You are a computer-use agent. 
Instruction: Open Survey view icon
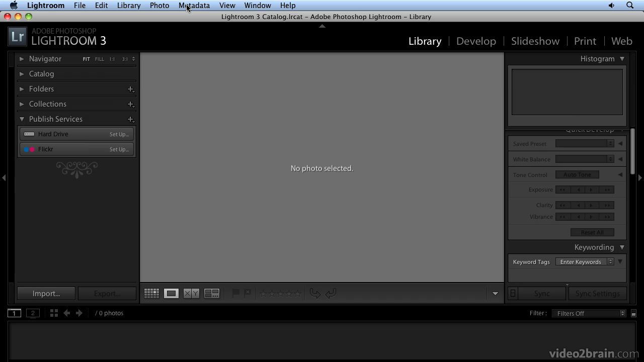tap(212, 293)
